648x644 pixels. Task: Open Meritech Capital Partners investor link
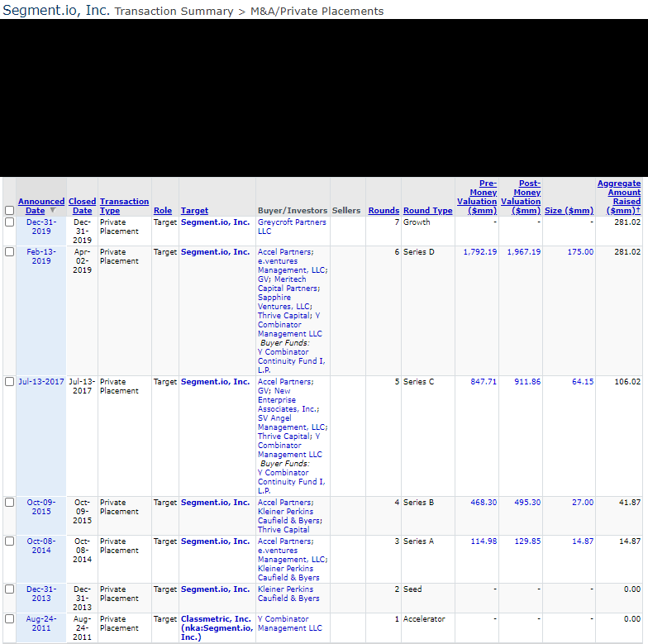coord(289,284)
